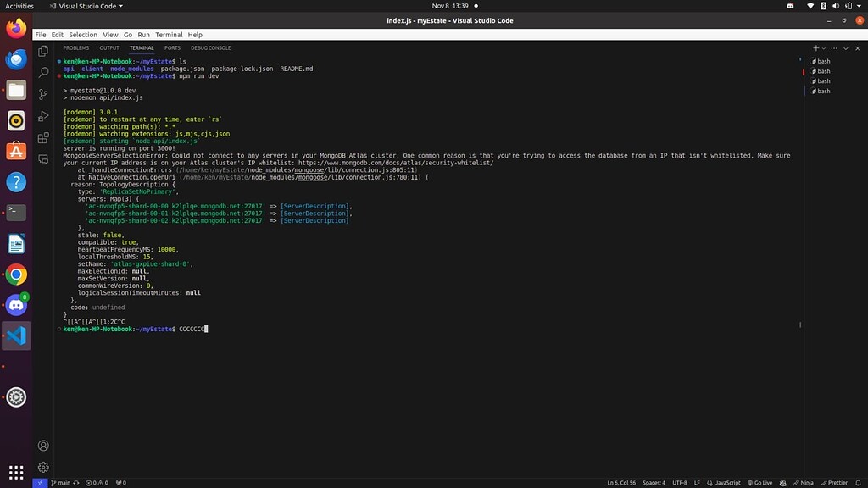Image resolution: width=868 pixels, height=488 pixels.
Task: Change end of line sequence LF
Action: 697,483
